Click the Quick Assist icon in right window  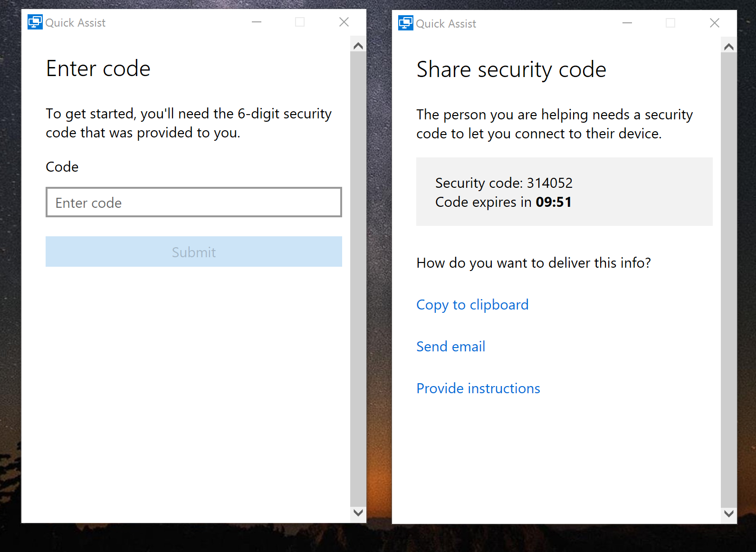(405, 23)
